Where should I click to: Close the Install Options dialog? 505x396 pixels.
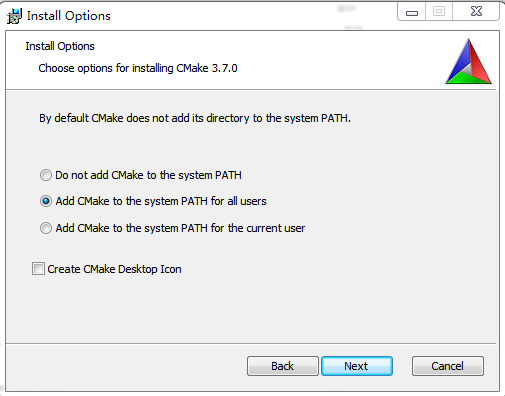[476, 12]
